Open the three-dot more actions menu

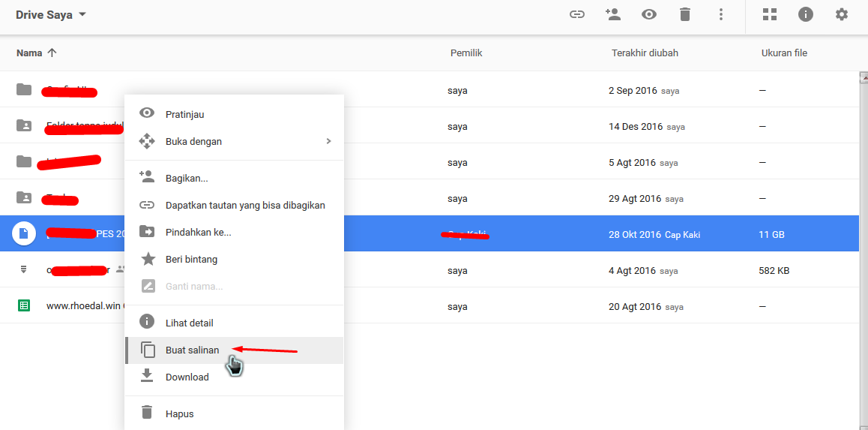[721, 14]
